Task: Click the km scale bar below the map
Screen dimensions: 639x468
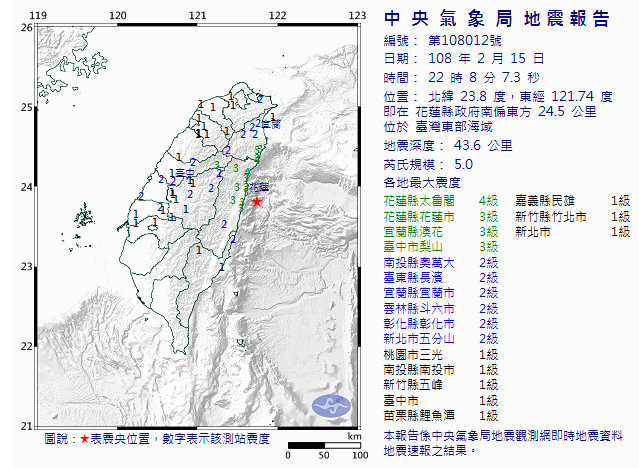Action: pos(324,446)
